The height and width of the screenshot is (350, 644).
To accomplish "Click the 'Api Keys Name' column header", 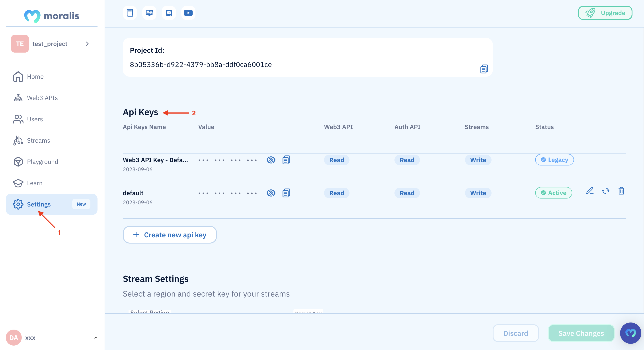I will point(144,127).
